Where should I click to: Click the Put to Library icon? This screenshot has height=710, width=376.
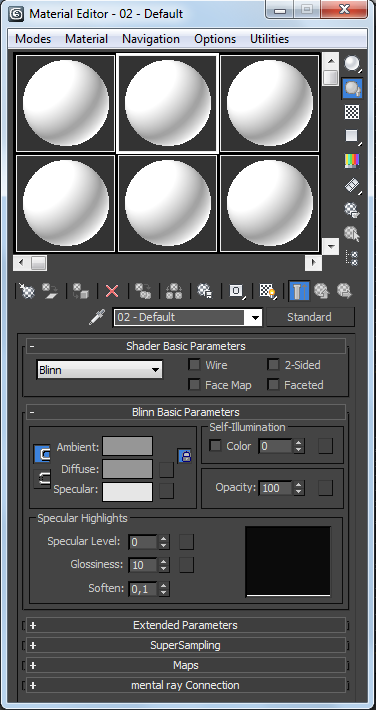205,291
